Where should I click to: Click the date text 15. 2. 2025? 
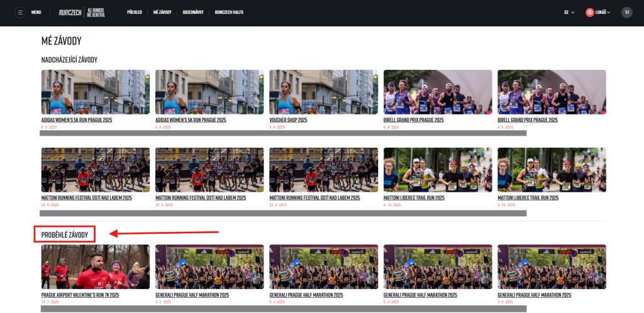(x=50, y=302)
